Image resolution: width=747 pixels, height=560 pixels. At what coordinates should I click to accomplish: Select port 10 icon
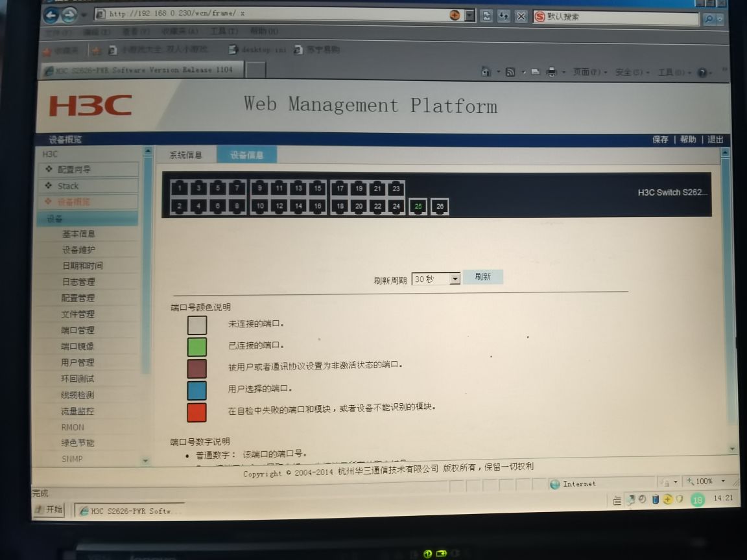coord(260,205)
